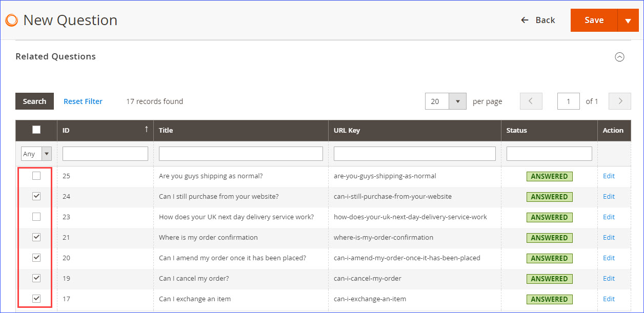Screen dimensions: 644x313
Task: Open the Save button dropdown arrow
Action: pyautogui.click(x=628, y=20)
